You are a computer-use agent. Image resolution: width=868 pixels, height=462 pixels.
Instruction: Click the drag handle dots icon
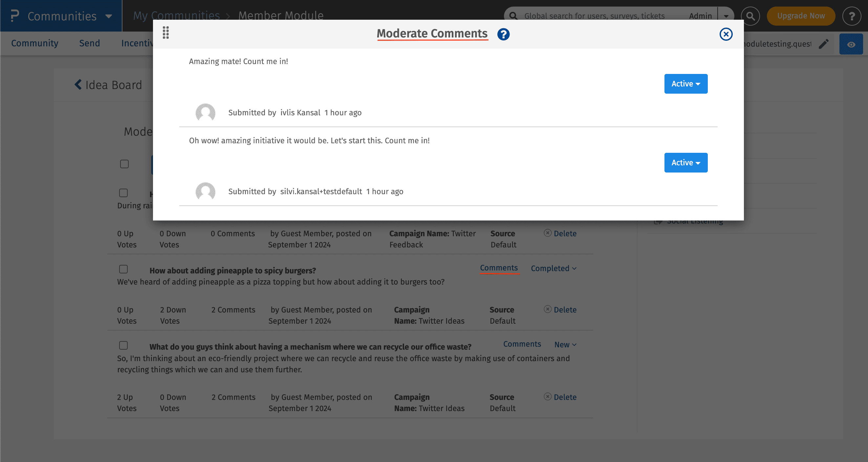point(165,33)
